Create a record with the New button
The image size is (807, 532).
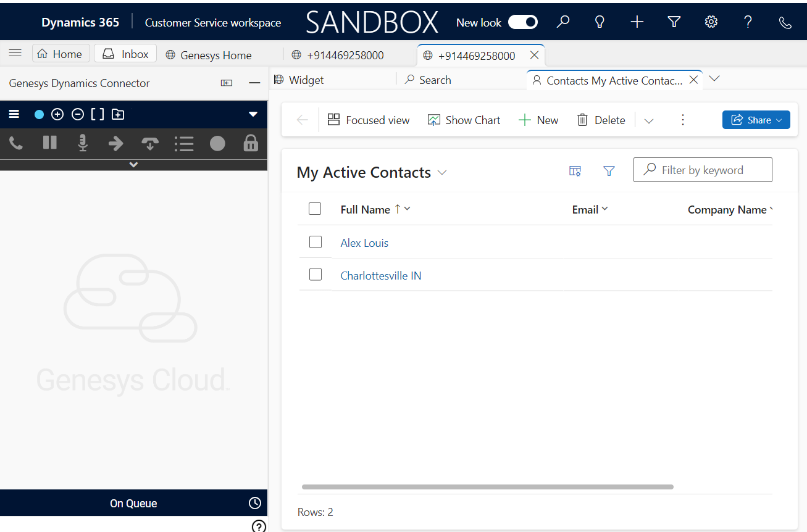tap(538, 120)
